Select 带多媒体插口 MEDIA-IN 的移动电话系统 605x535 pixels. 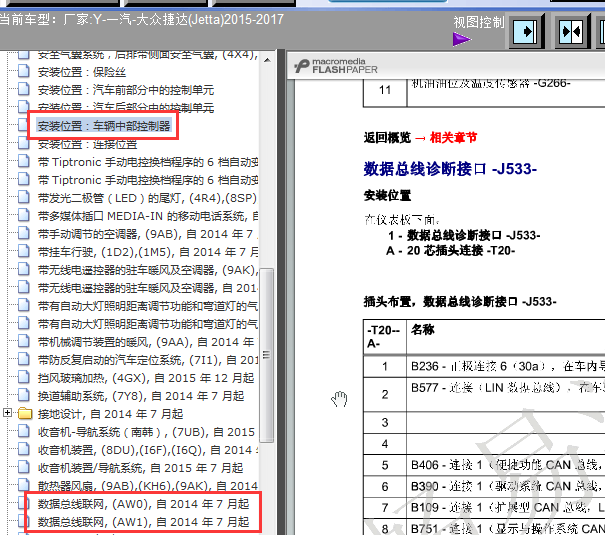pos(148,216)
